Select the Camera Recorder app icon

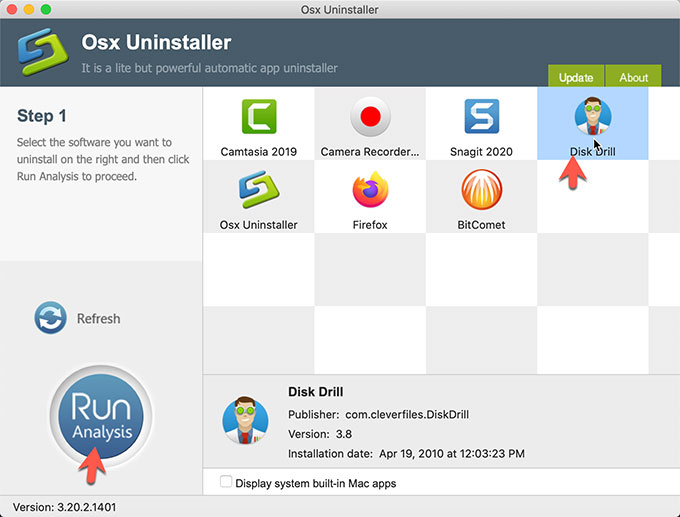(370, 117)
